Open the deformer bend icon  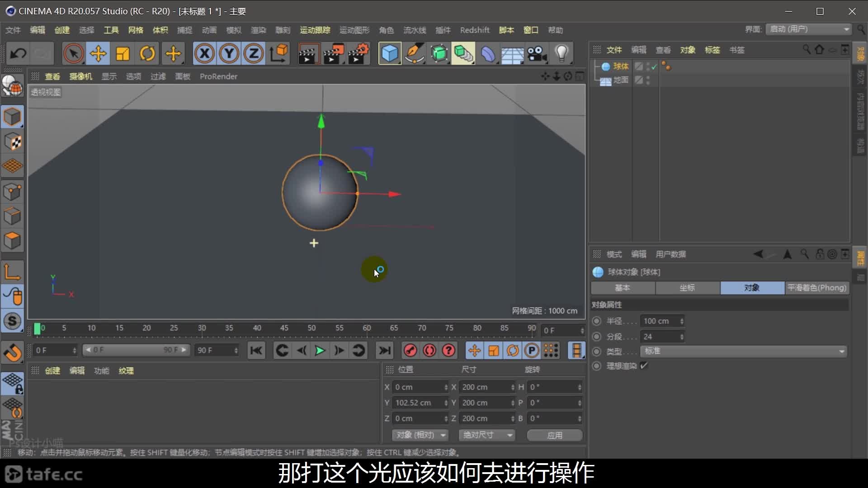coord(488,54)
